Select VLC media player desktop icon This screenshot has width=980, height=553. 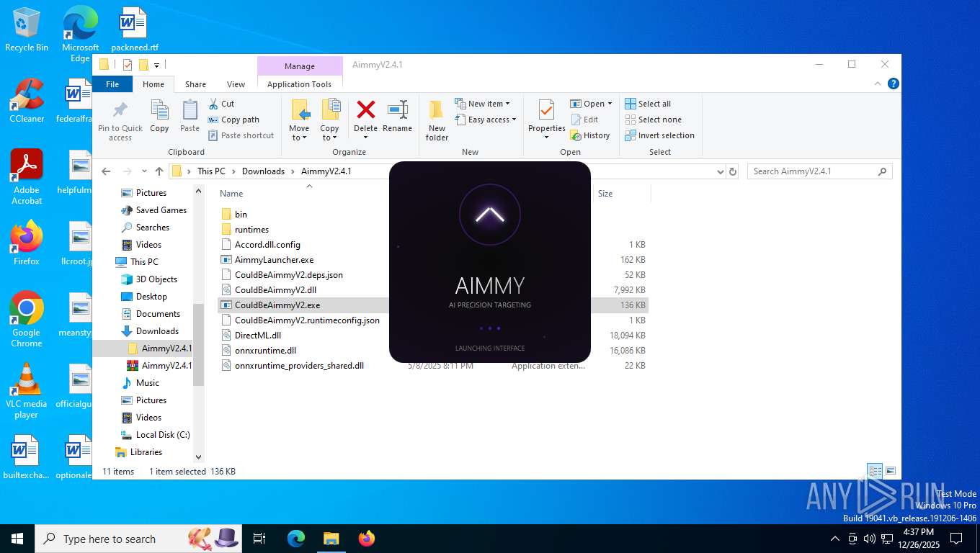pos(27,390)
